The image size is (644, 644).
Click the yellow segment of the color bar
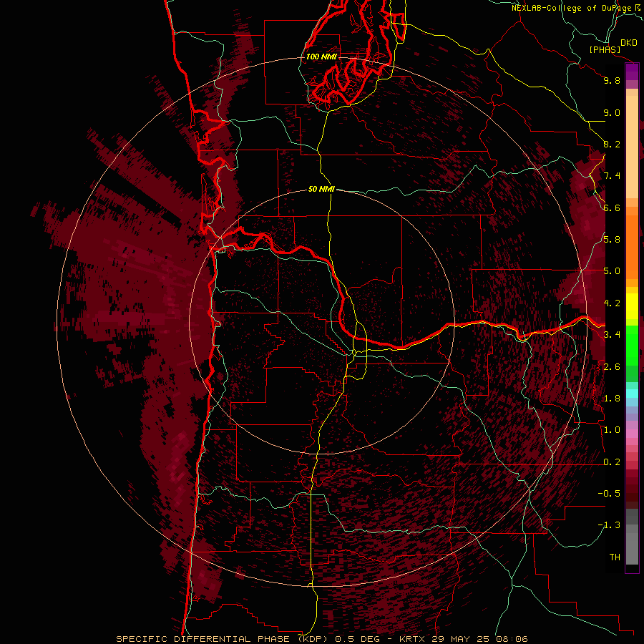point(632,306)
